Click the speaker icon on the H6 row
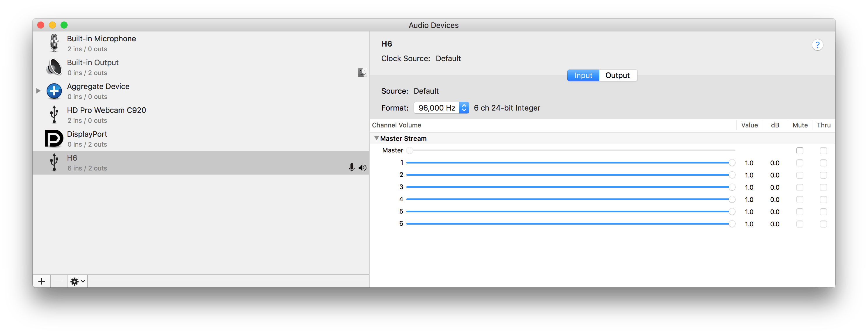 (363, 167)
